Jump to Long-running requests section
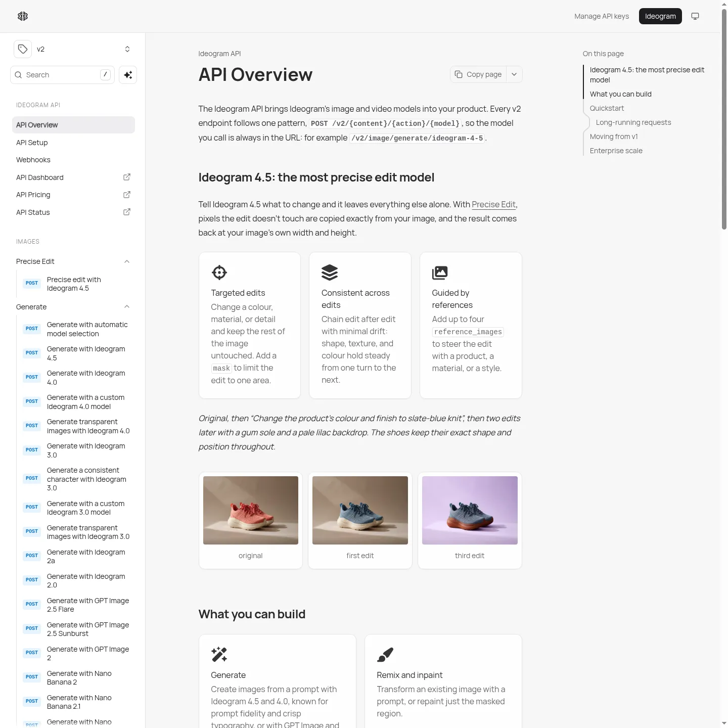The width and height of the screenshot is (728, 728). tap(633, 122)
